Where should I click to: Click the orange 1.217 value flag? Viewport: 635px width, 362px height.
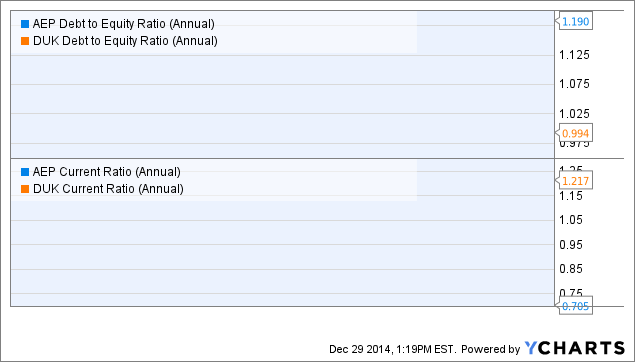tap(575, 181)
